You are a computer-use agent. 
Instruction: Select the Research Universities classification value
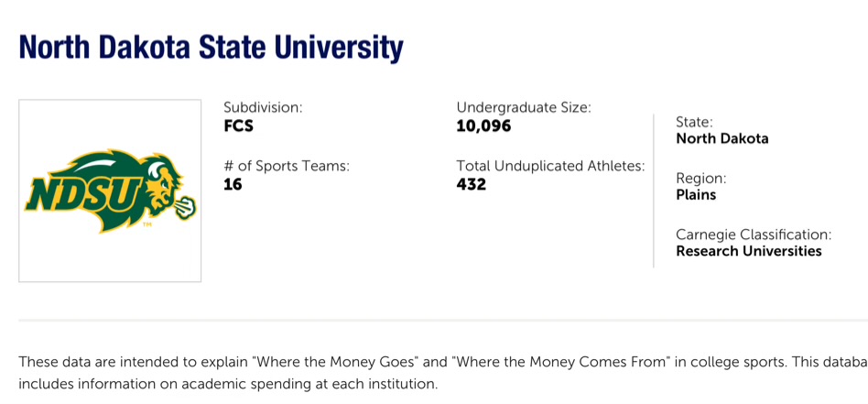point(749,252)
